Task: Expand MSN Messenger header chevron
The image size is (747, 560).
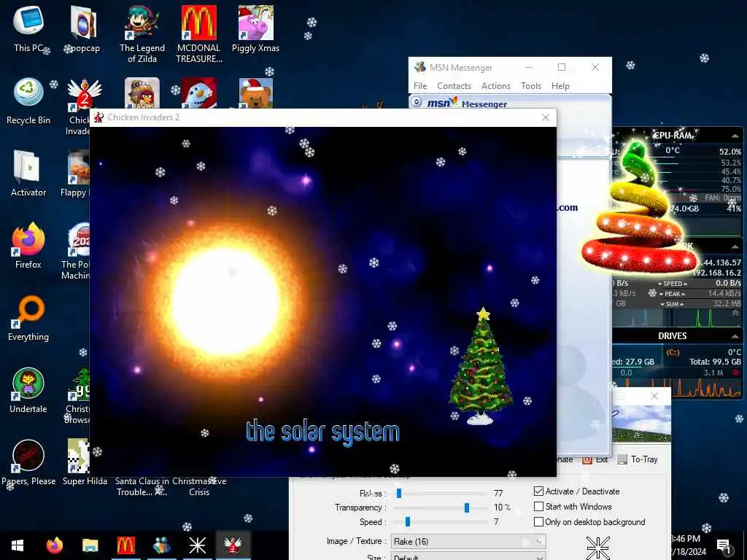Action: click(417, 101)
